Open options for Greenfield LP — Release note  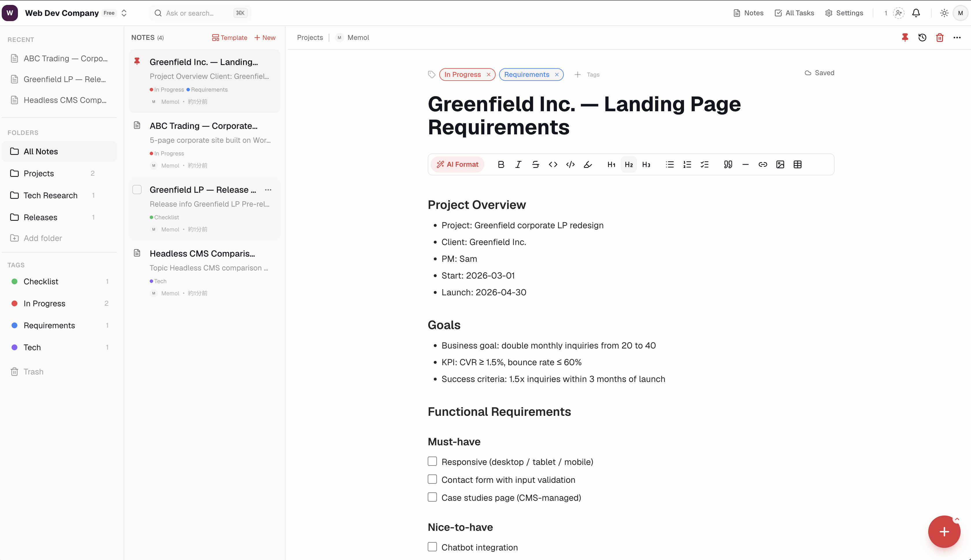268,190
